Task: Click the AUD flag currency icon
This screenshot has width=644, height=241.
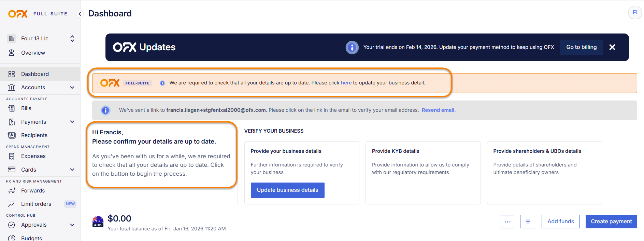Action: click(x=98, y=222)
